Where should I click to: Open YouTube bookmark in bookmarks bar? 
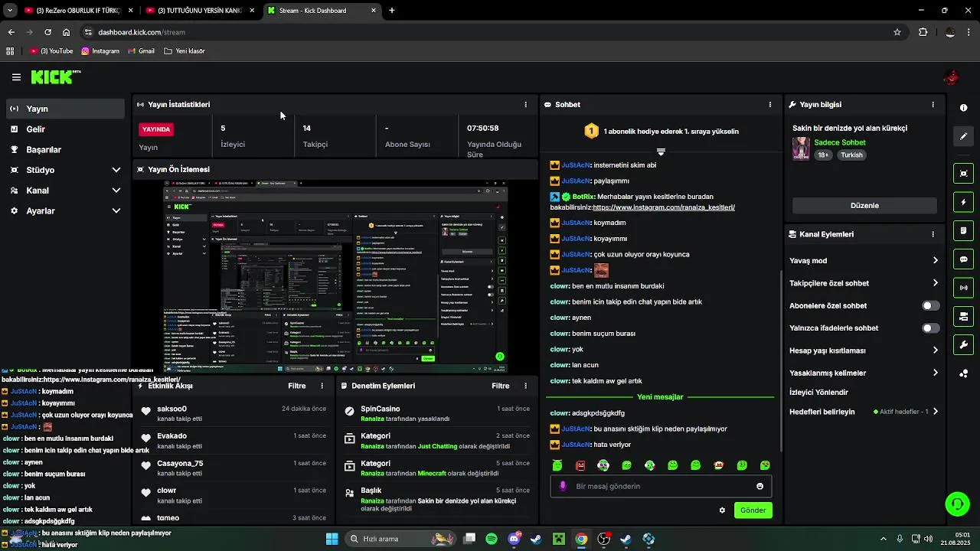[51, 51]
